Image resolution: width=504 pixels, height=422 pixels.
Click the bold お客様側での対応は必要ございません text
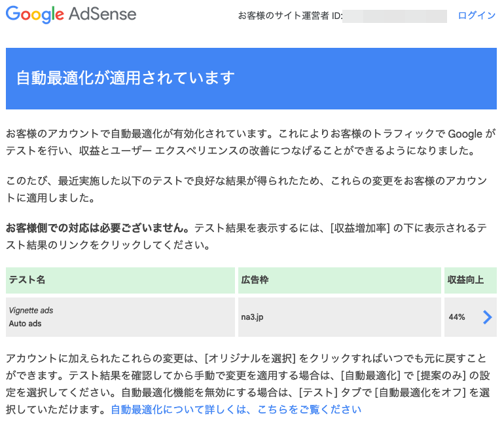(x=98, y=228)
